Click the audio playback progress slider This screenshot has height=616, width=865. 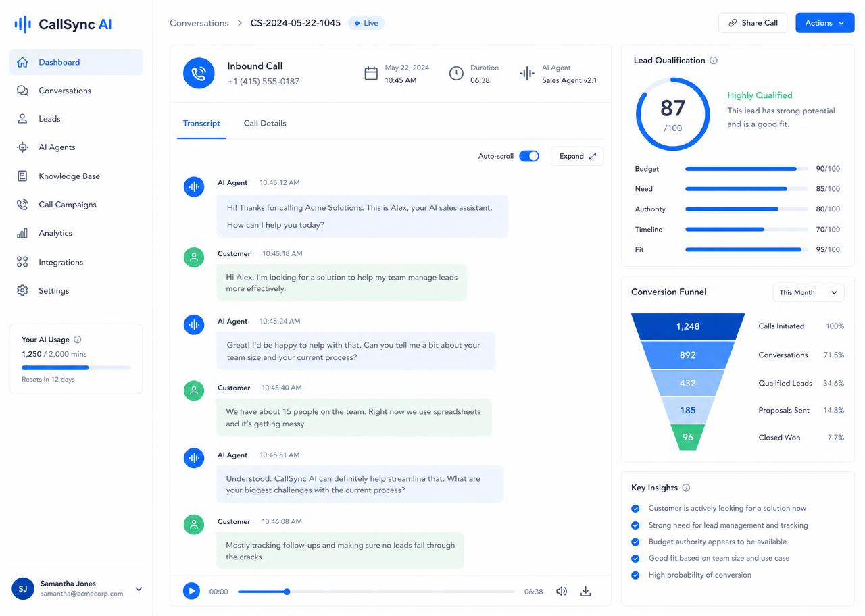click(376, 592)
